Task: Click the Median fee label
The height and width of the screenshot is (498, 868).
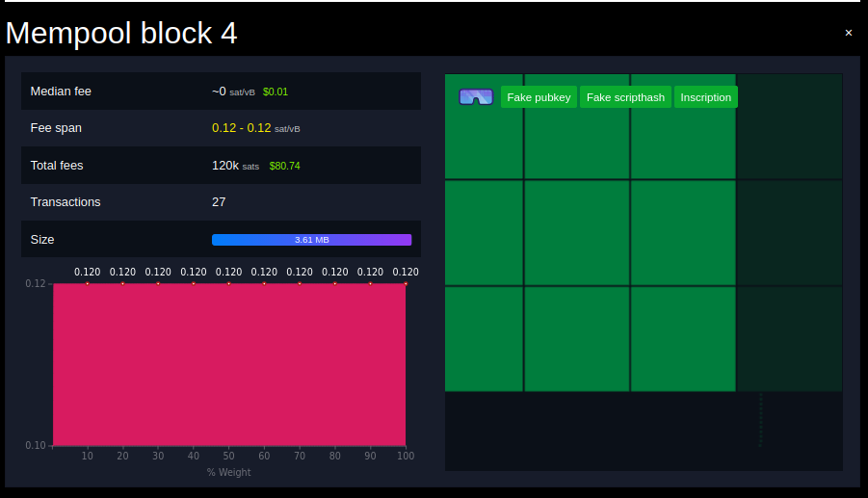Action: 61,92
